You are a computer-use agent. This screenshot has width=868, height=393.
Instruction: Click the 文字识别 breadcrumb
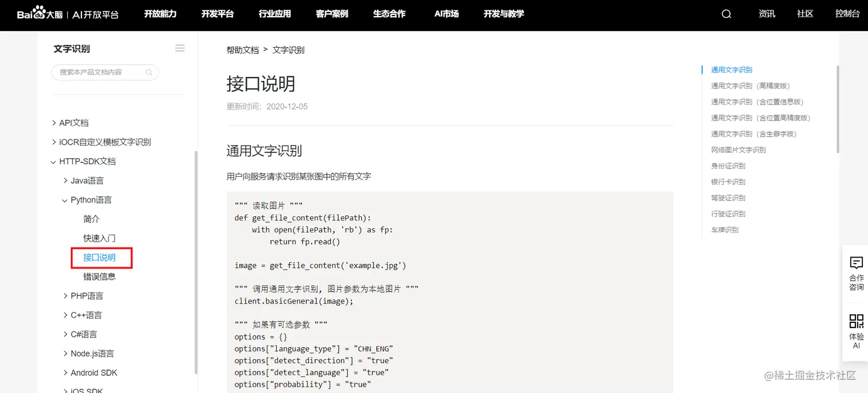289,50
